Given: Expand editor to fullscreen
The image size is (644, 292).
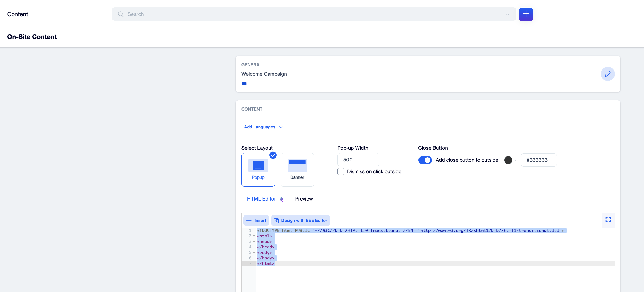Looking at the screenshot, I should pos(608,220).
